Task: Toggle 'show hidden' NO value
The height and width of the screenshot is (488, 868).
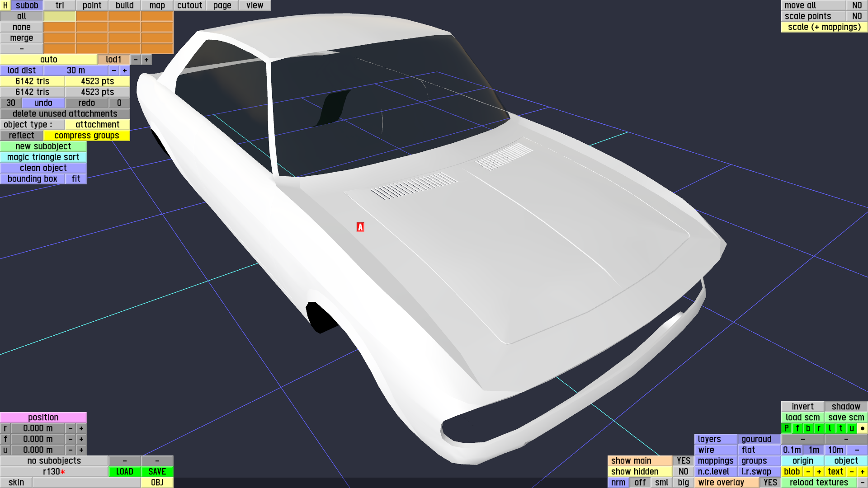Action: (683, 472)
